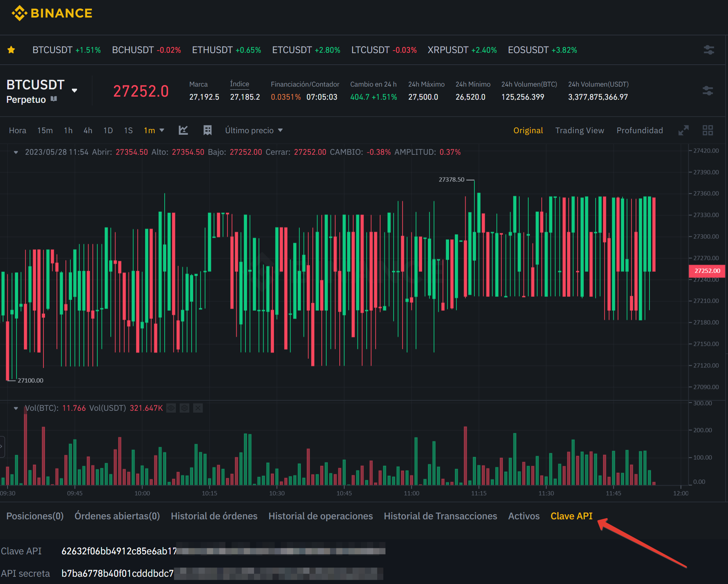The image size is (728, 584).
Task: Toggle volume indicator visibility eye icon
Action: (171, 408)
